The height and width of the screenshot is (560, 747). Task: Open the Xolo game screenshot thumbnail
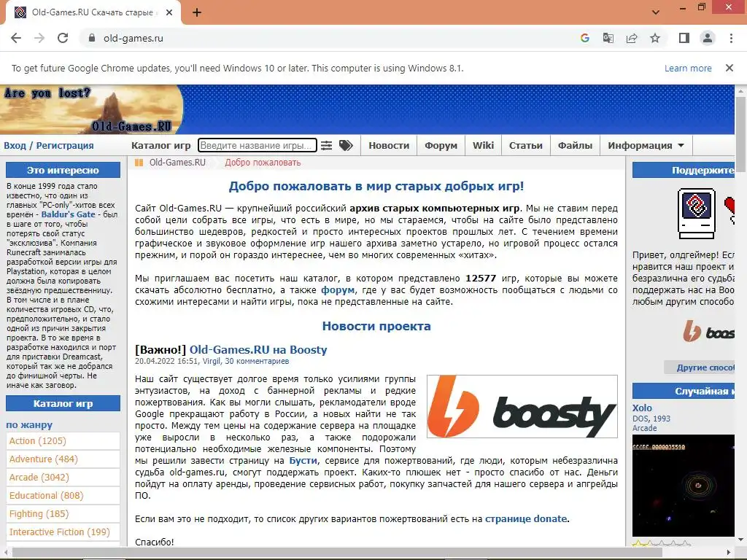(x=683, y=485)
